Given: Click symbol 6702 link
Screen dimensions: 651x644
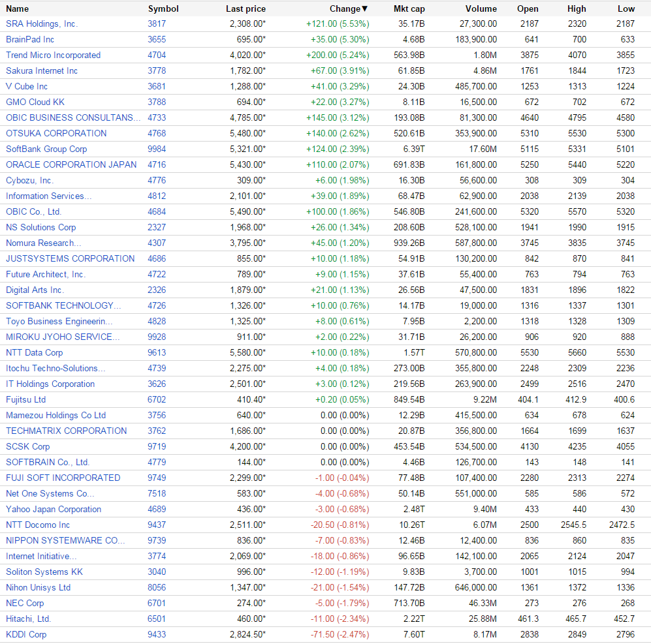Looking at the screenshot, I should pos(157,399).
